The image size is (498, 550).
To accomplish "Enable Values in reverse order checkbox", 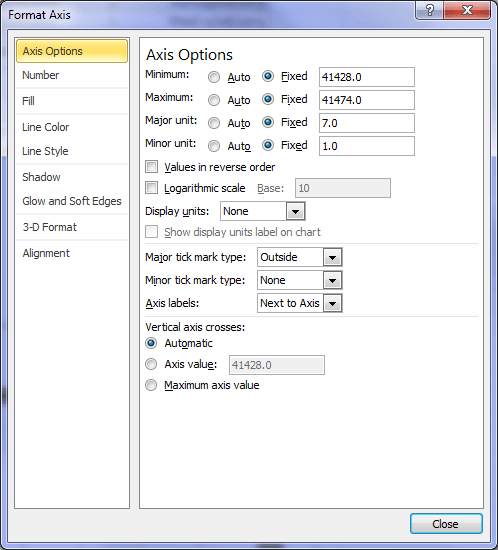I will tap(152, 167).
